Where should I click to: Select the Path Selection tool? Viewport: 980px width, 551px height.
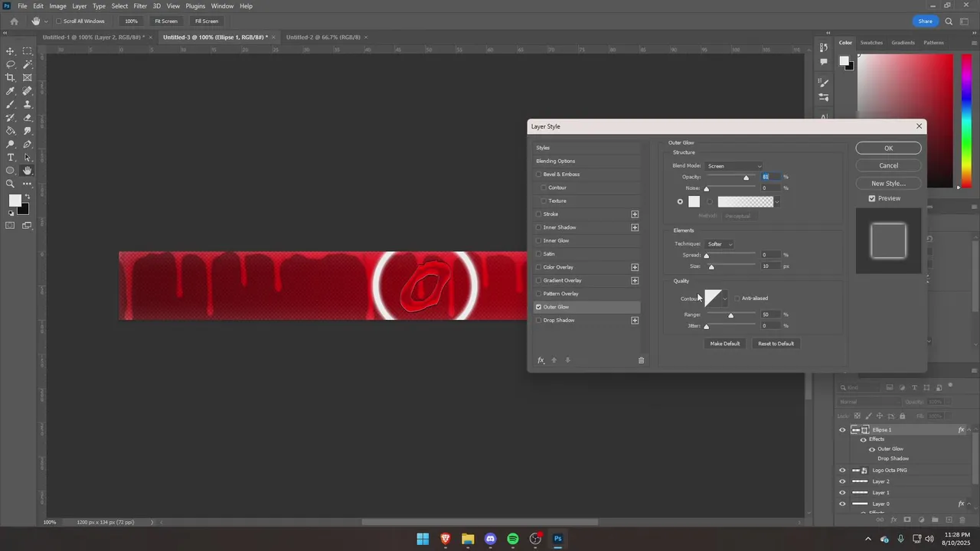coord(28,158)
